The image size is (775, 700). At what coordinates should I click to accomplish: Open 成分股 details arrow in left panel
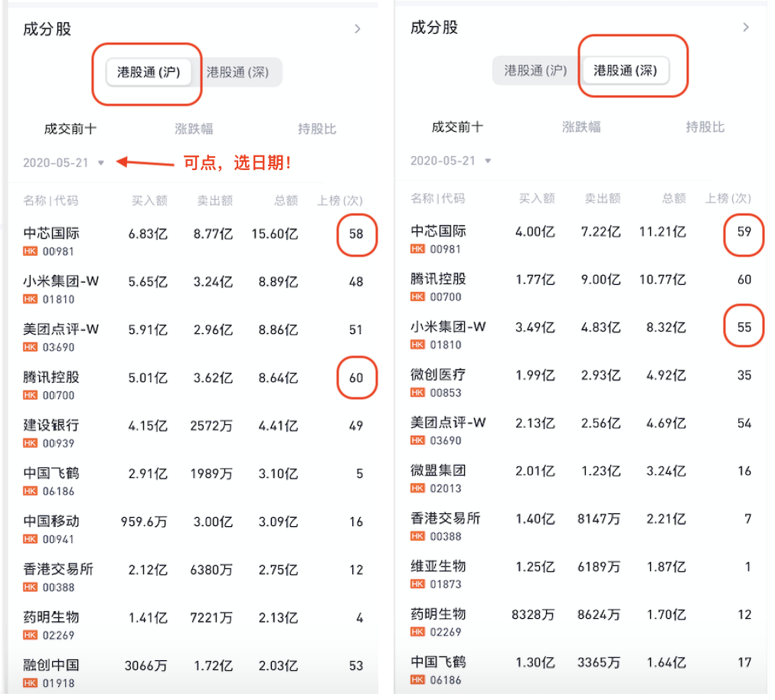358,29
